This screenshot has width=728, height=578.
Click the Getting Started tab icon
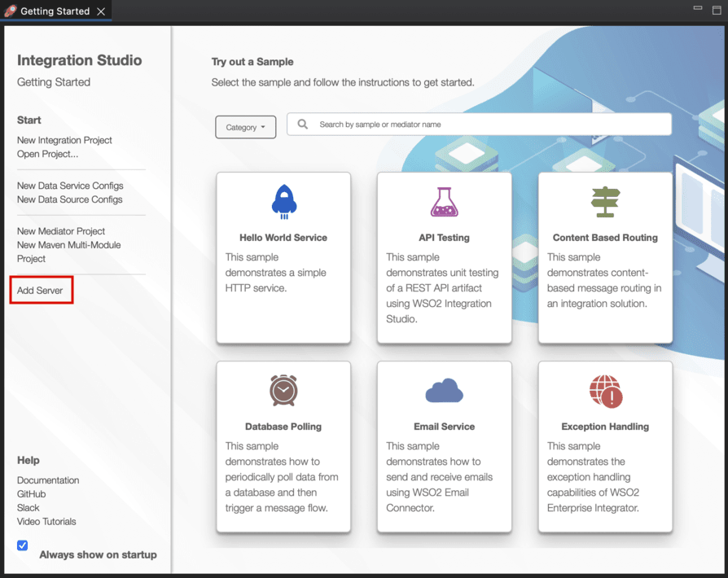[x=10, y=11]
